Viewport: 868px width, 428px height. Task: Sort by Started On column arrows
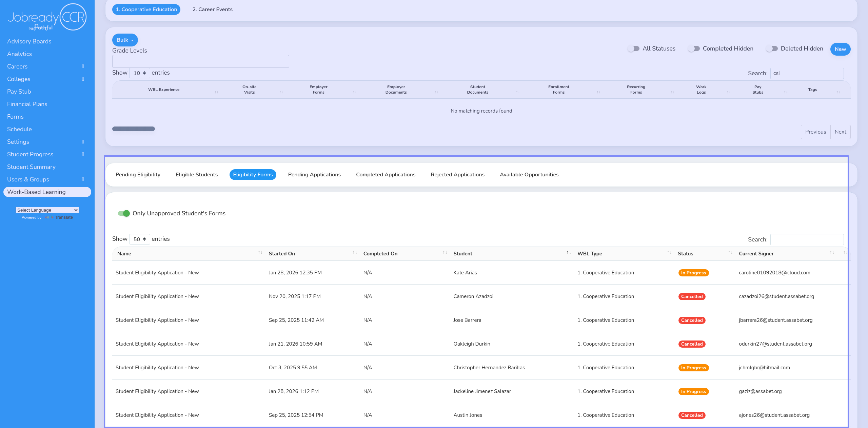click(x=355, y=253)
